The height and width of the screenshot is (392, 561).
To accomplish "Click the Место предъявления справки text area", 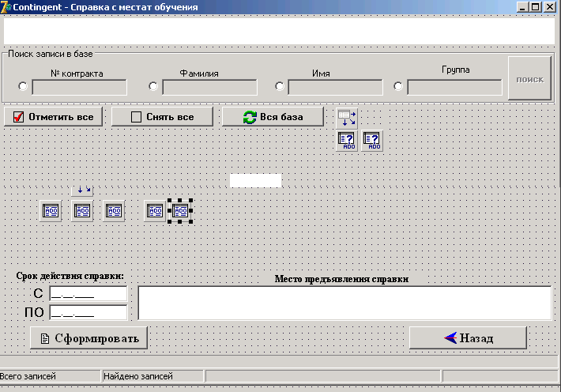I will coord(345,303).
